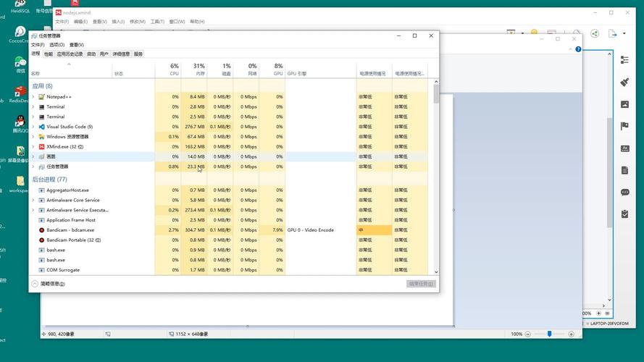Screen dimensions: 644x362
Task: Expand the 任务管理器 process row
Action: tap(33, 167)
